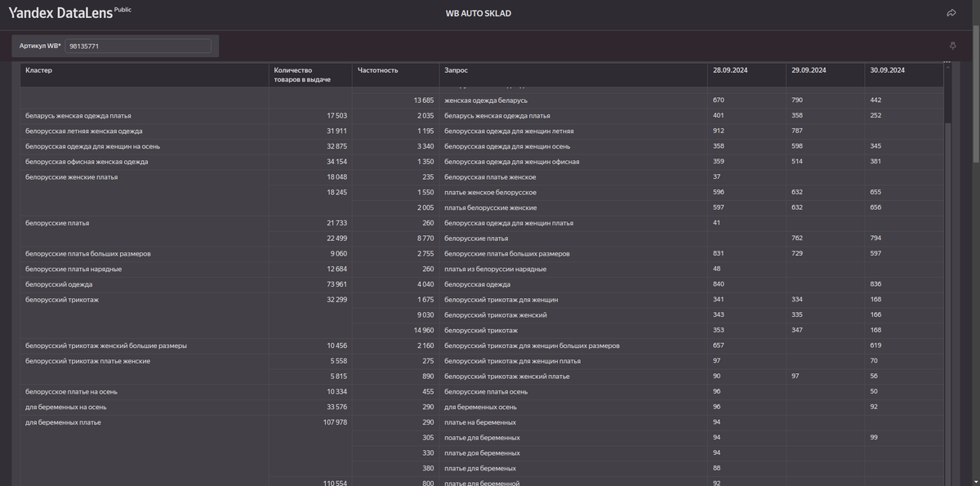Click query платье женское белорусское
Screen dimensions: 980x486
pos(490,192)
